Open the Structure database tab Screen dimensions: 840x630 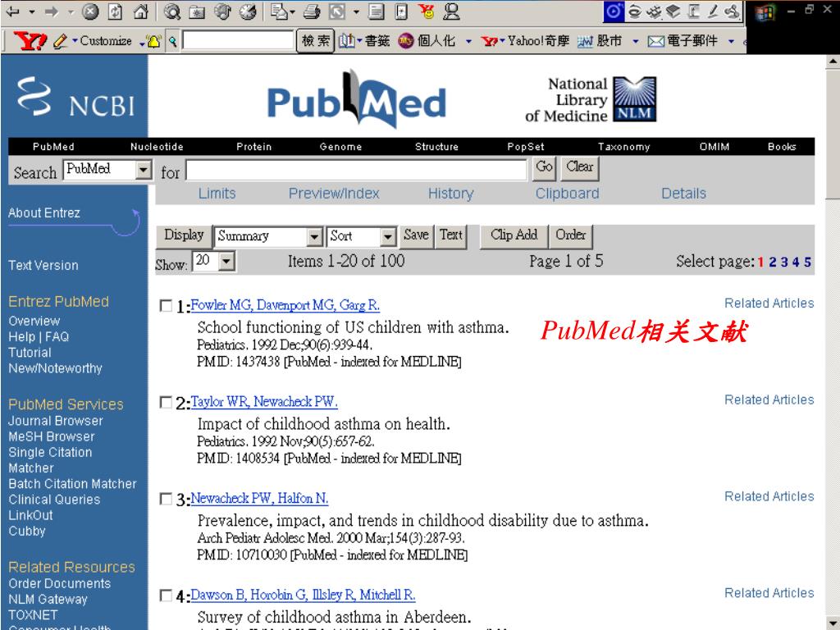click(x=436, y=147)
